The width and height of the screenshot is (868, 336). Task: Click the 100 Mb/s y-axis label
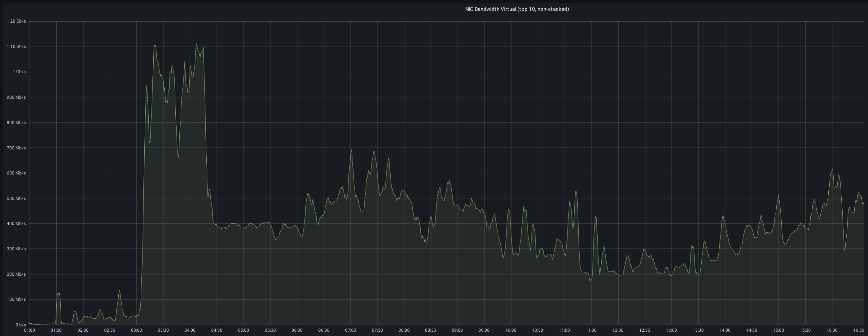(16, 299)
